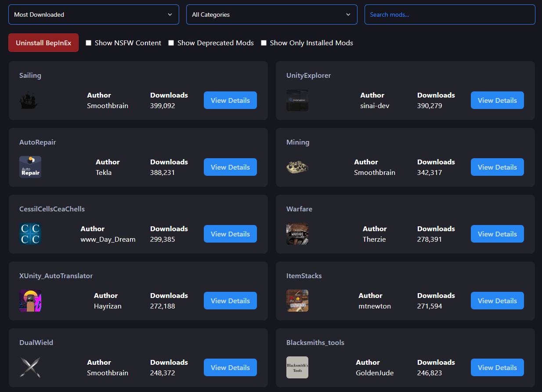Click author name Therzie
Image resolution: width=542 pixels, height=392 pixels.
click(374, 240)
